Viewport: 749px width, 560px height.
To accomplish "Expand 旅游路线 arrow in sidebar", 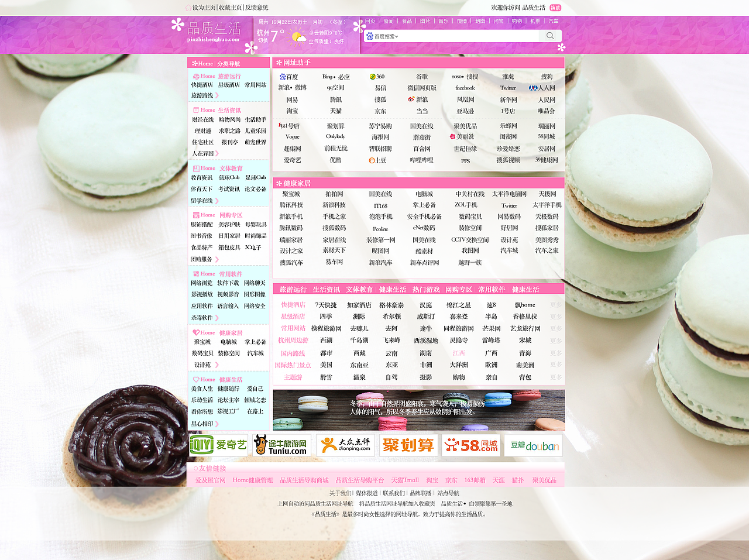I will click(217, 95).
